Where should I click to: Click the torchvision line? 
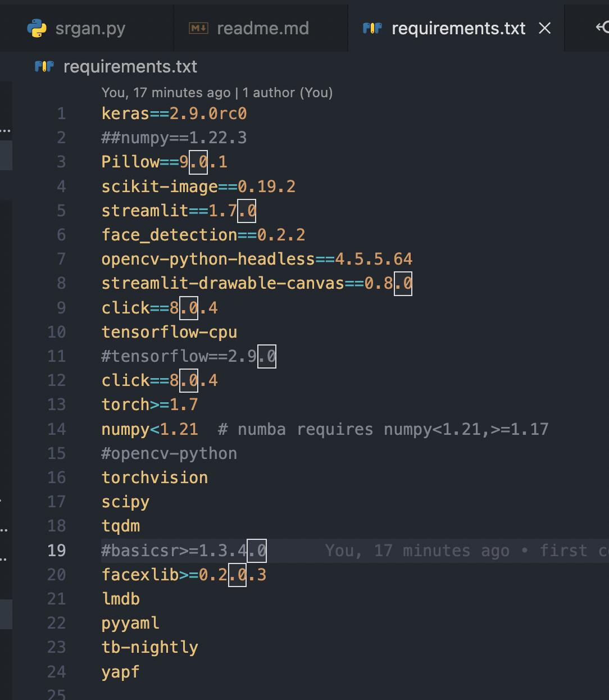(154, 478)
